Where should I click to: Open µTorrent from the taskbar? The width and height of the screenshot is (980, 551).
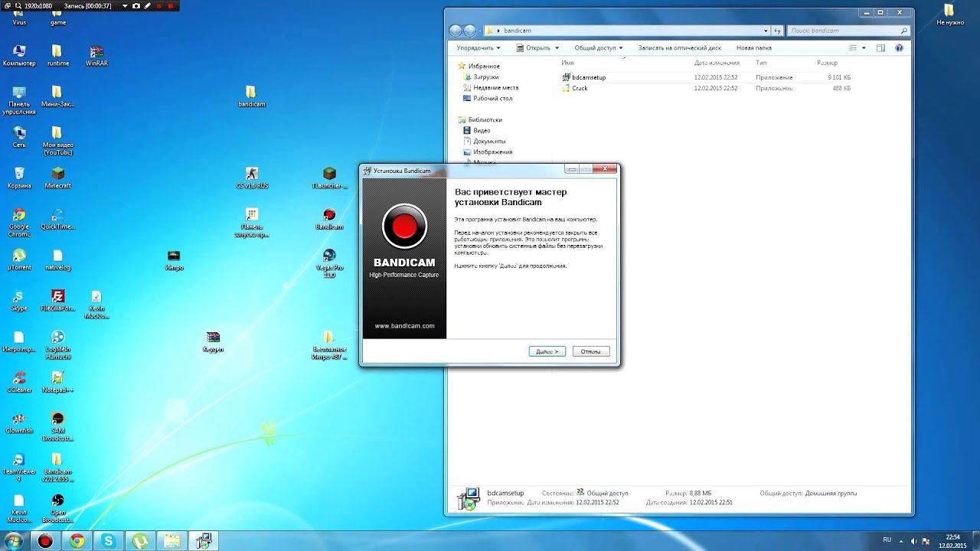tap(140, 541)
